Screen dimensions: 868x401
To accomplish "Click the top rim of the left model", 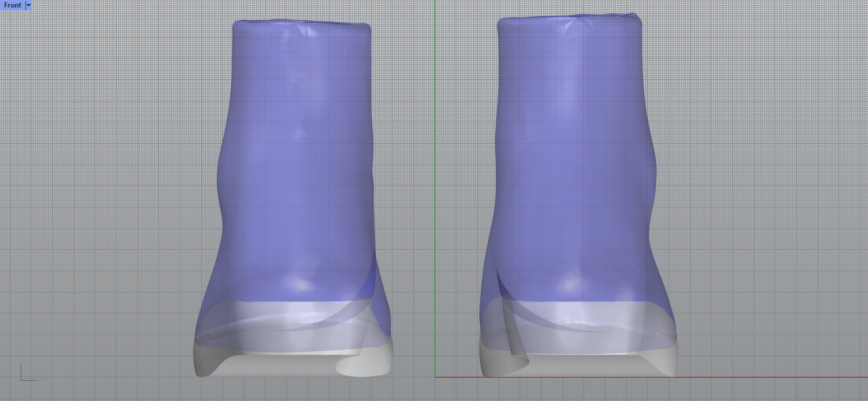I will tap(302, 24).
